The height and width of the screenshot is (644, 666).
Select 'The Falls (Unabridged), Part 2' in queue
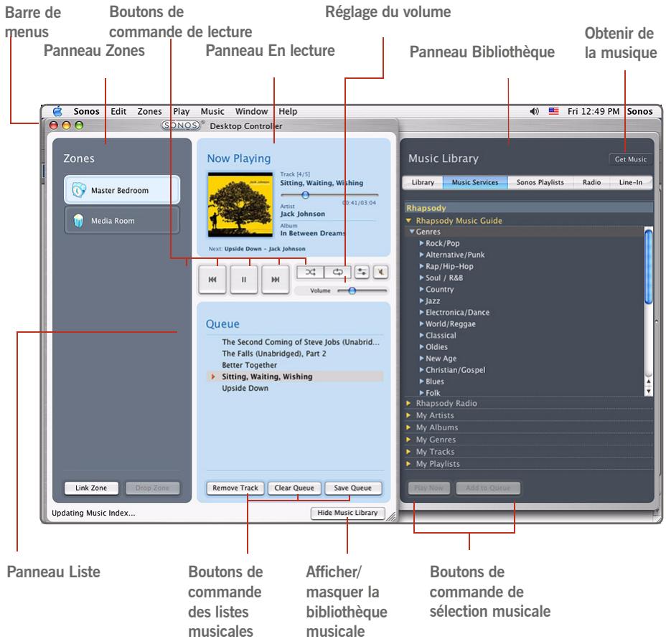pyautogui.click(x=274, y=354)
